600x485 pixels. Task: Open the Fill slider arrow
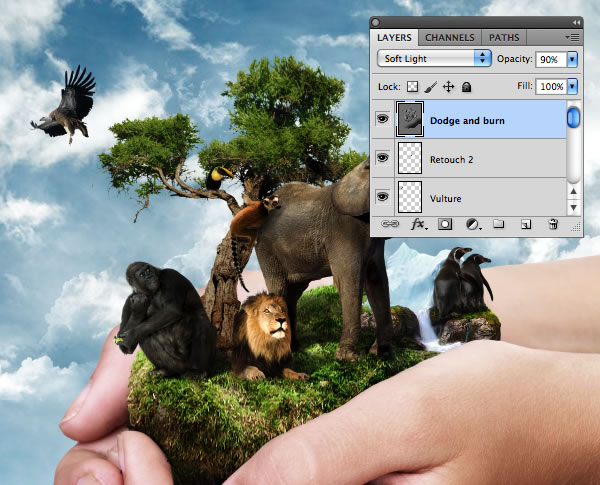click(x=572, y=87)
